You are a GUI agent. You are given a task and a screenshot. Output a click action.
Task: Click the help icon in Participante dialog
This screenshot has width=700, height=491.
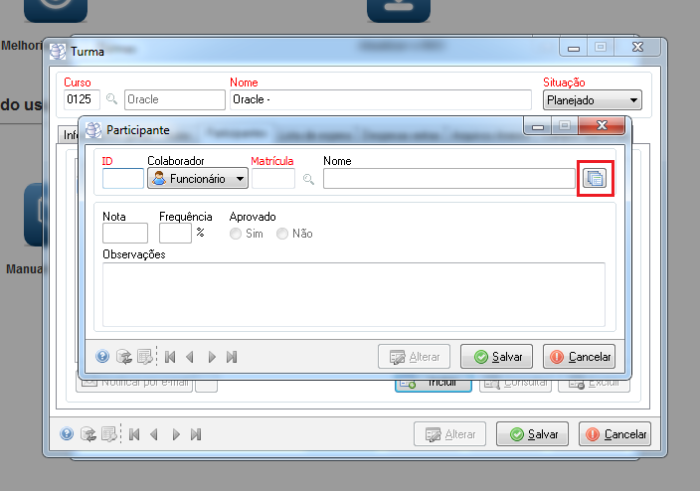[102, 356]
